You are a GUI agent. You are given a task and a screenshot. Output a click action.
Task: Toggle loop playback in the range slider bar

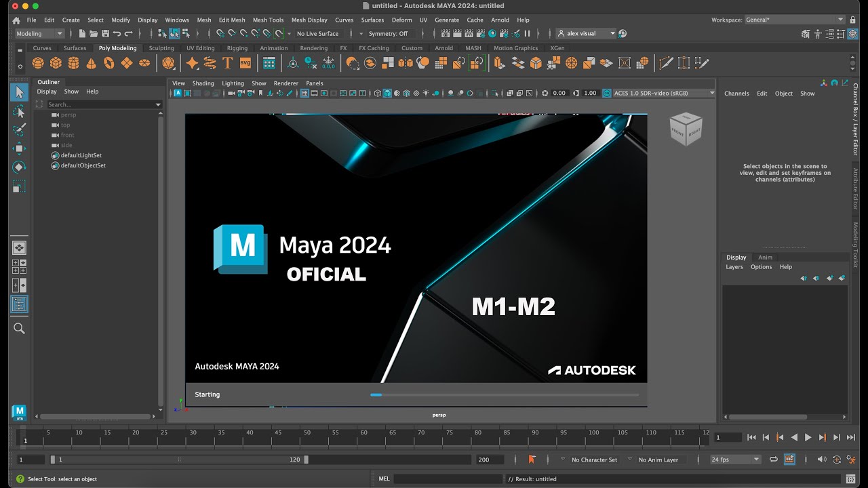[774, 460]
